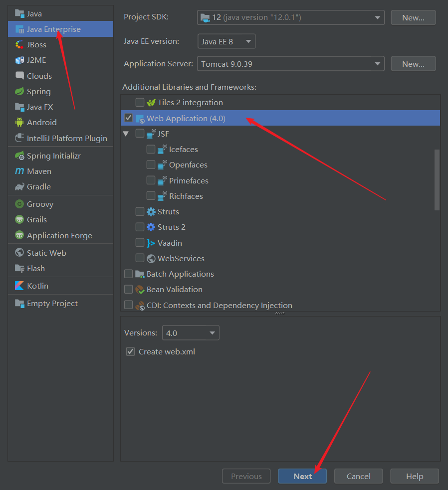Click the Next button
This screenshot has height=490, width=448.
(302, 476)
